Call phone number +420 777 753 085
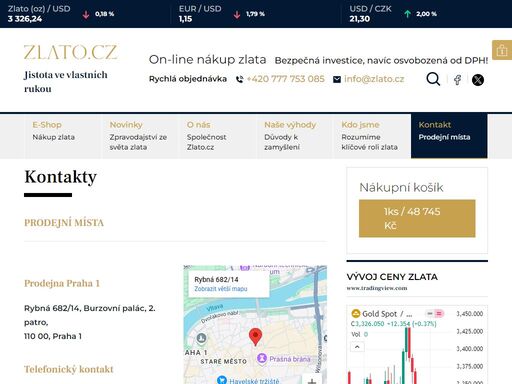Screen dimensions: 512x384 (x=285, y=79)
